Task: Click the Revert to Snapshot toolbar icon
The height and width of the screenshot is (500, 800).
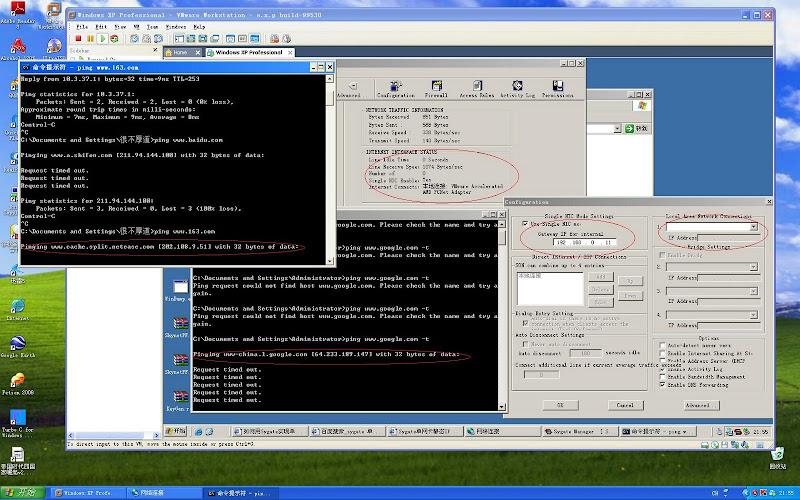Action: coord(146,39)
